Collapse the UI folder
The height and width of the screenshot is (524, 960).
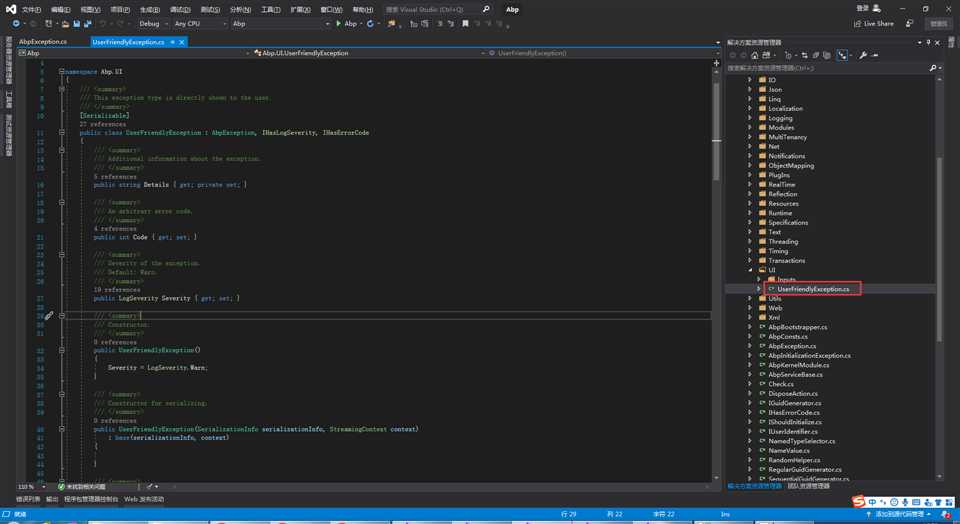pyautogui.click(x=750, y=269)
